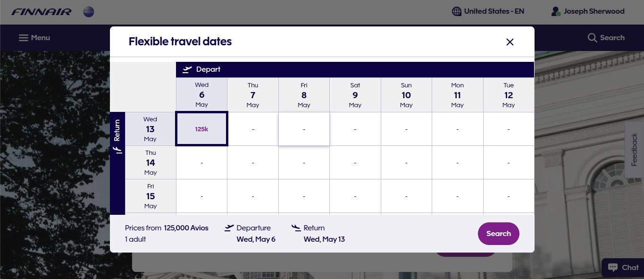Image resolution: width=644 pixels, height=279 pixels.
Task: Pick the fare cell for Thu 7 May departure
Action: (253, 128)
